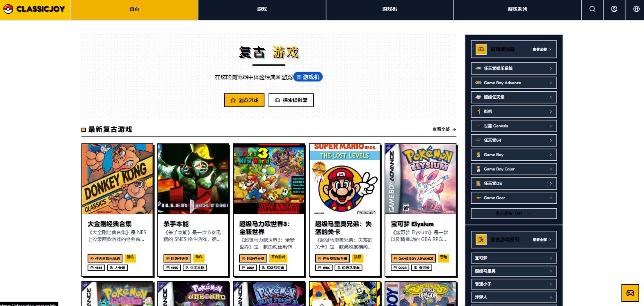Screen dimensions: 644x306
Task: Click Game Boy Advance handheld icon in sidebar
Action: coord(478,83)
